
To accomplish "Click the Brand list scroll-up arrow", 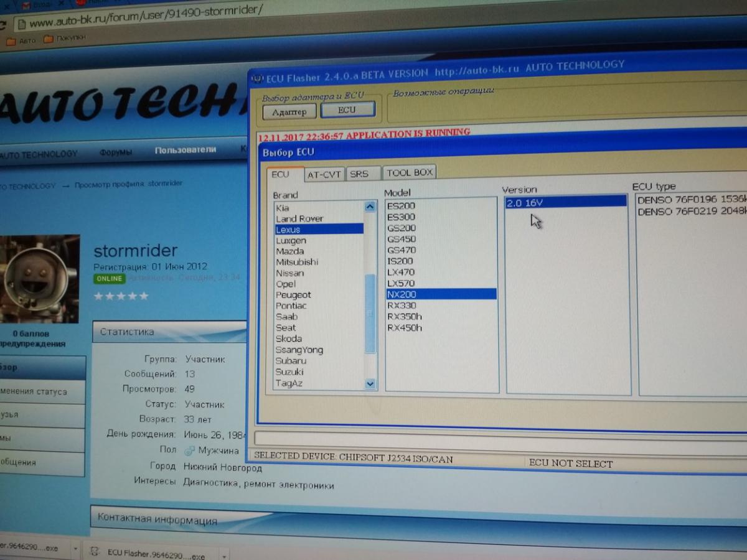I will click(x=370, y=207).
